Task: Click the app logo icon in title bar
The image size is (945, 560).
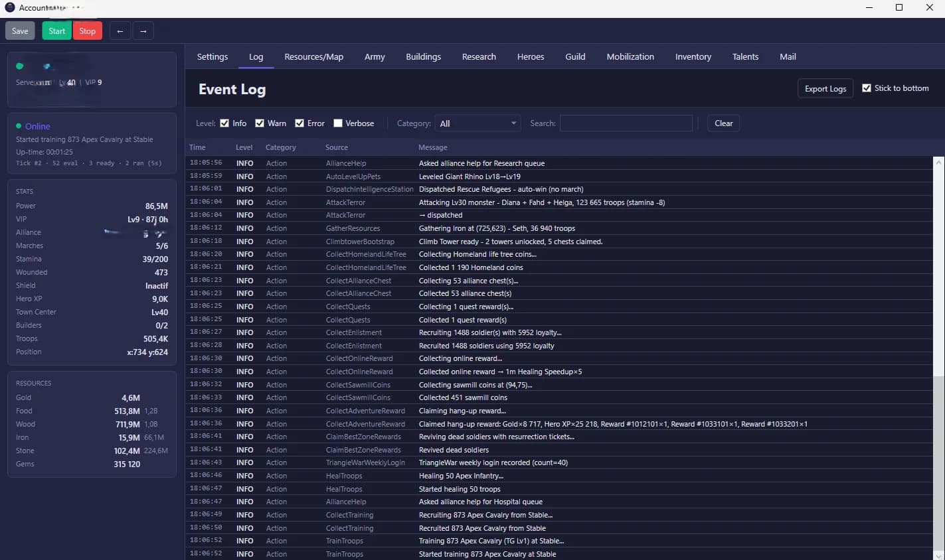Action: coord(10,7)
